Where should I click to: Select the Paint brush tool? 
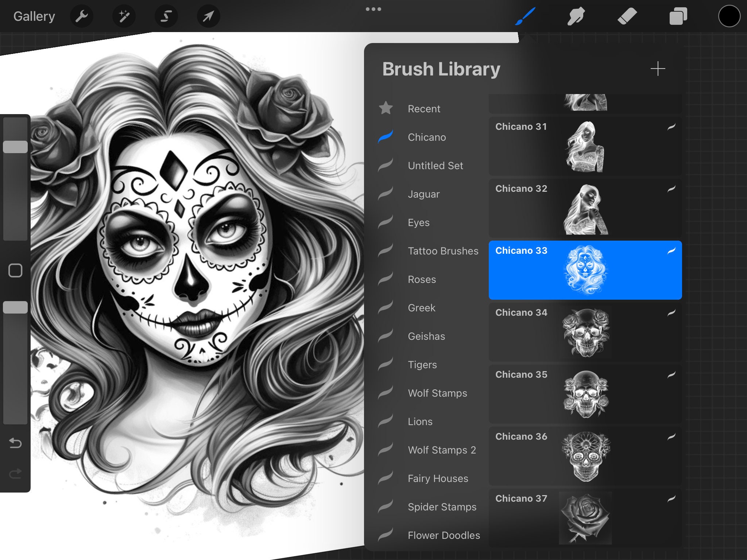tap(525, 16)
